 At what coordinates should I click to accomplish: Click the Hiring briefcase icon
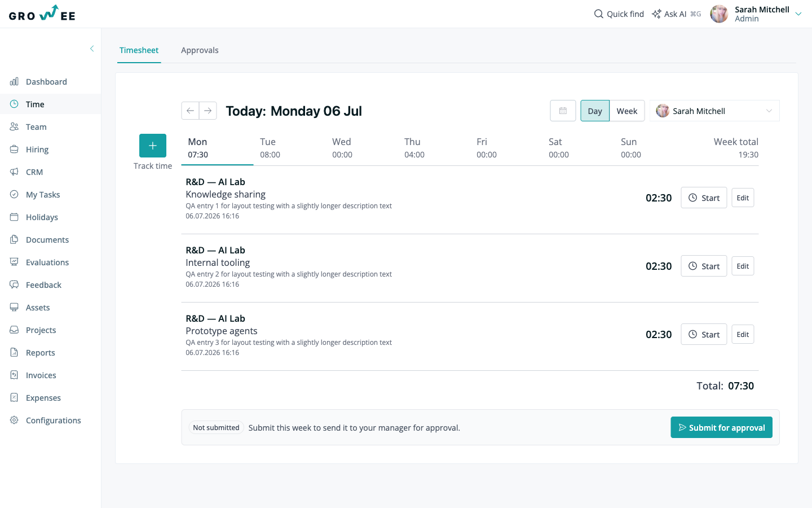coord(14,149)
